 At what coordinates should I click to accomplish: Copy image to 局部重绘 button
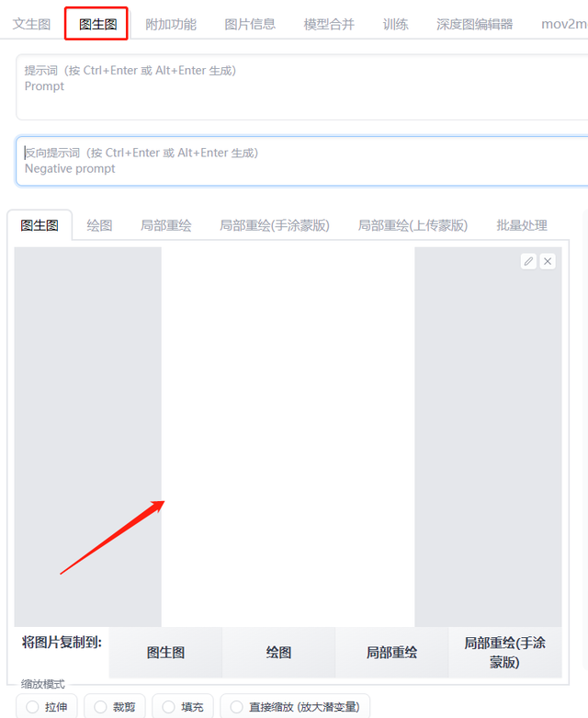(391, 652)
